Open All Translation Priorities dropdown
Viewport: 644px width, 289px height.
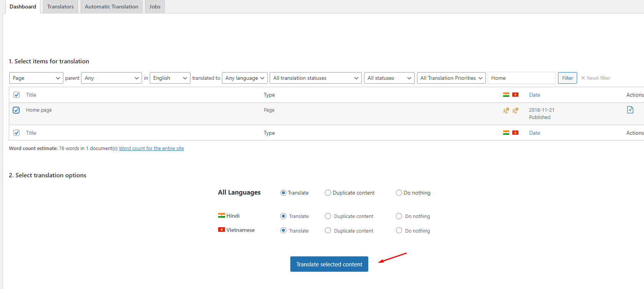(x=451, y=78)
